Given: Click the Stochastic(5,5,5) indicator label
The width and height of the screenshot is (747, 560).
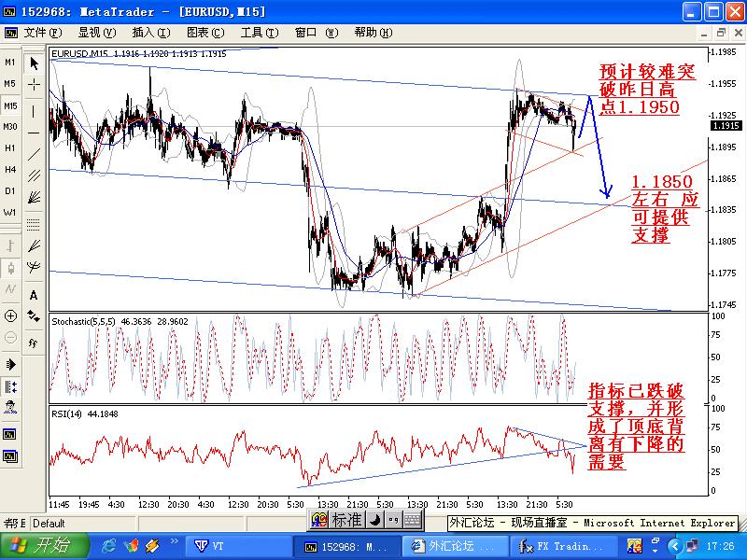Looking at the screenshot, I should pos(83,321).
